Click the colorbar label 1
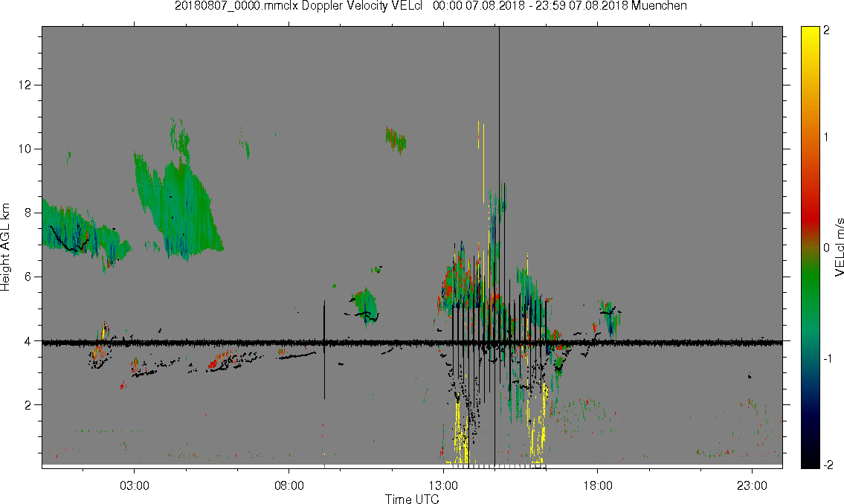844x504 pixels. 826,138
